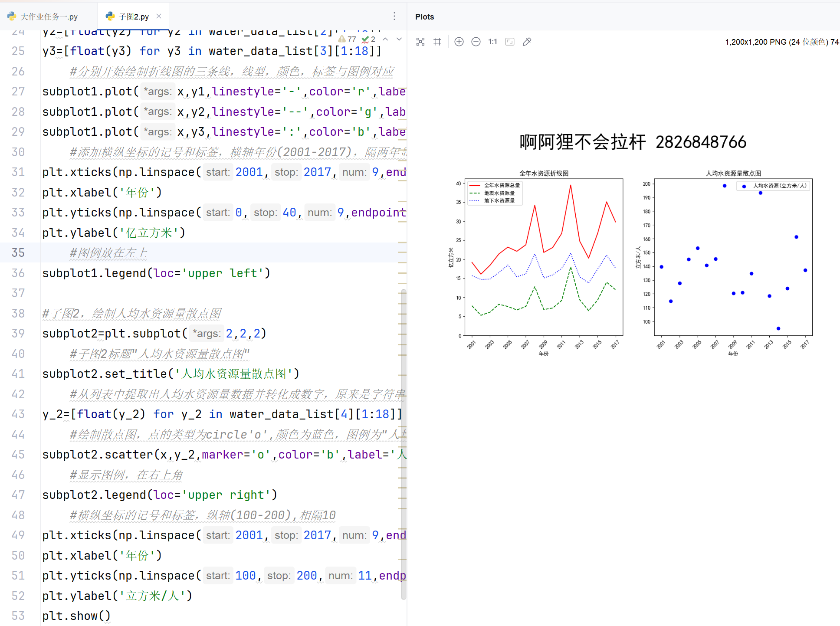Click the green checkmark typo indicator
The image size is (840, 626).
click(368, 39)
